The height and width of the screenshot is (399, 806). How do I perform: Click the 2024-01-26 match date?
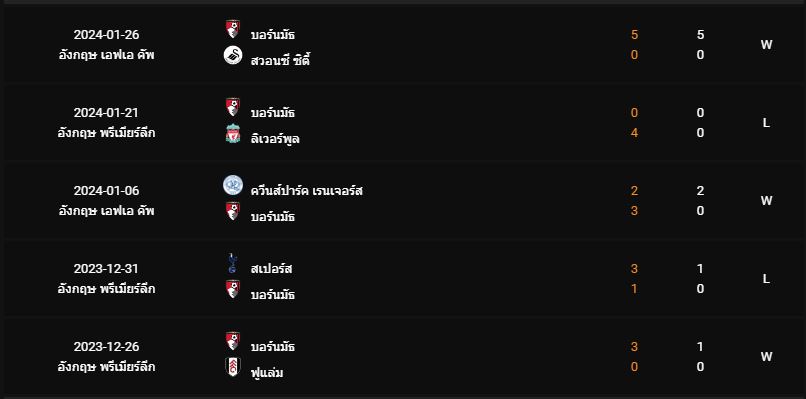[106, 34]
